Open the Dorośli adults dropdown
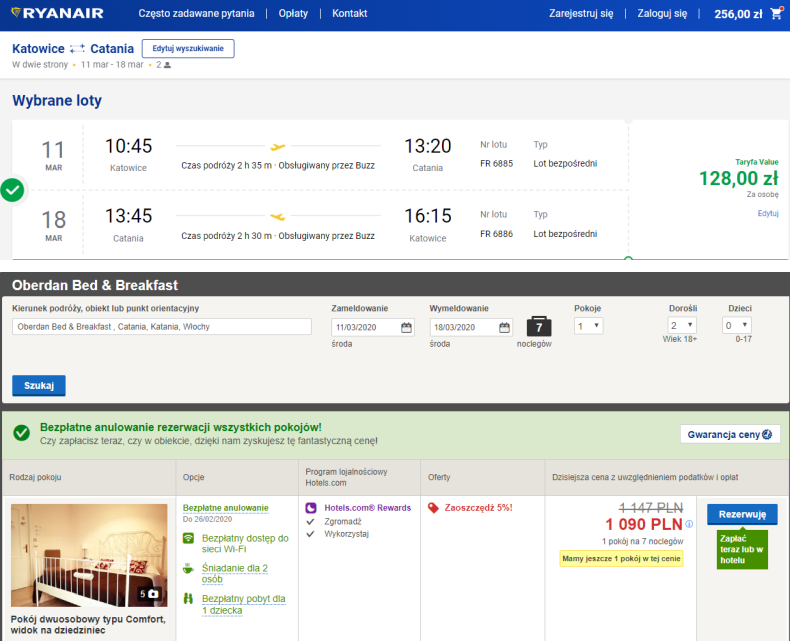This screenshot has height=641, width=790. coord(682,326)
